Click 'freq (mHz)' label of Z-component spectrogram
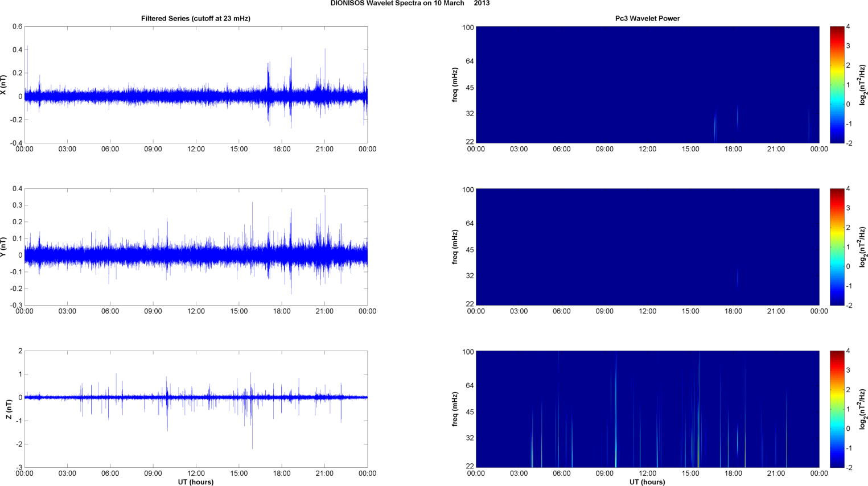The image size is (868, 486). 455,409
